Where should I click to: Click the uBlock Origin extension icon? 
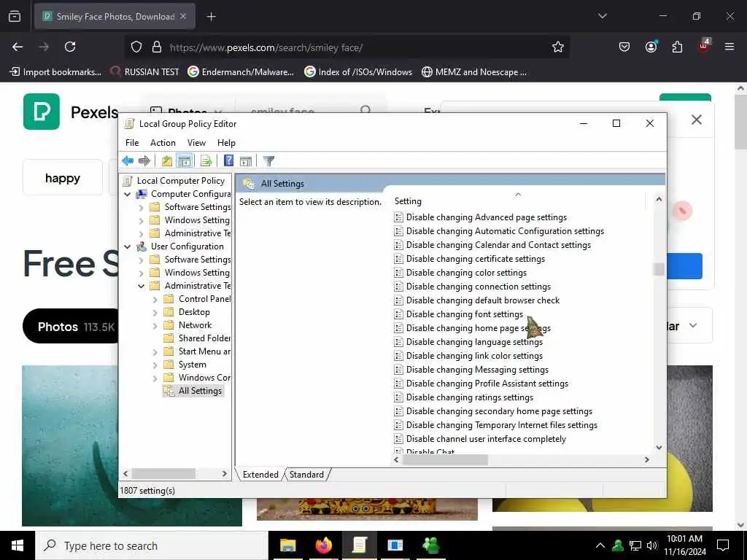coord(704,46)
